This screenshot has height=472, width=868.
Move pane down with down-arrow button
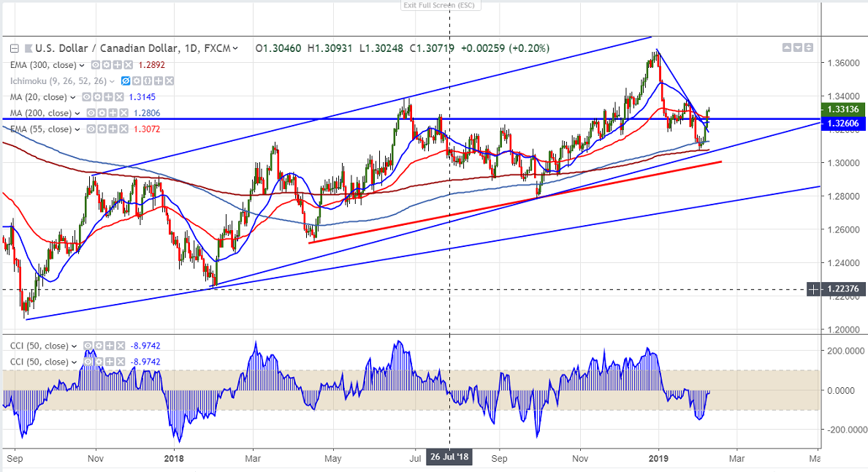click(798, 48)
